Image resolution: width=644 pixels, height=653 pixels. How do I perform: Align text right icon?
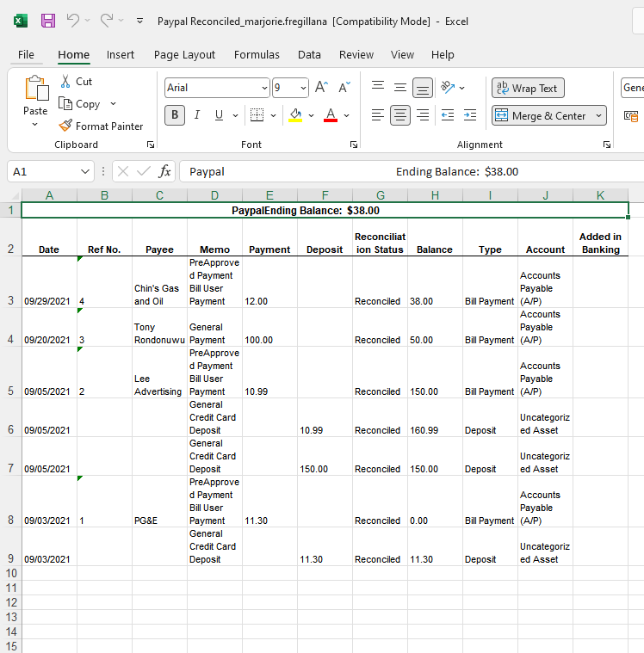[423, 115]
